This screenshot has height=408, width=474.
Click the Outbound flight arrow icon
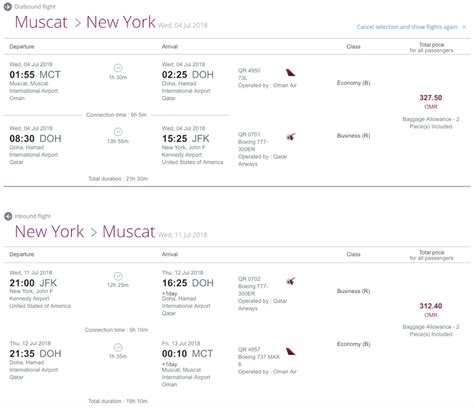(x=8, y=7)
